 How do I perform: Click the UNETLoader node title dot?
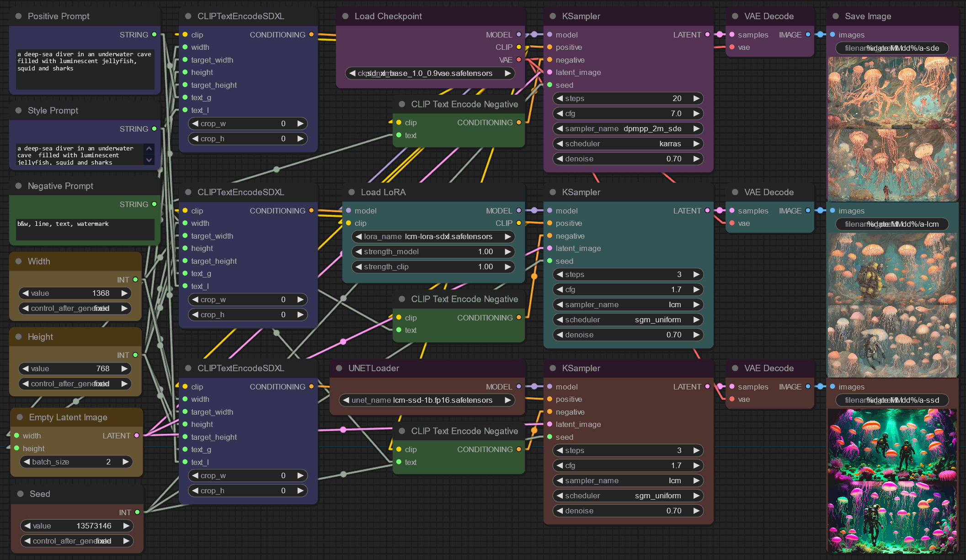(339, 368)
